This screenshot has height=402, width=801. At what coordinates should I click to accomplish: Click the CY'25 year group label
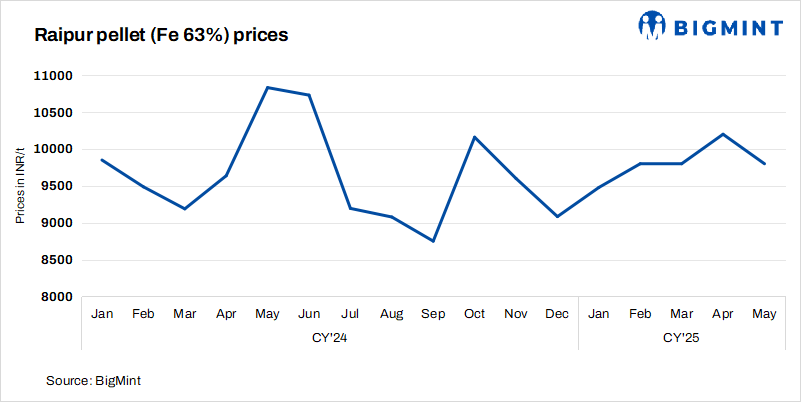(x=681, y=338)
